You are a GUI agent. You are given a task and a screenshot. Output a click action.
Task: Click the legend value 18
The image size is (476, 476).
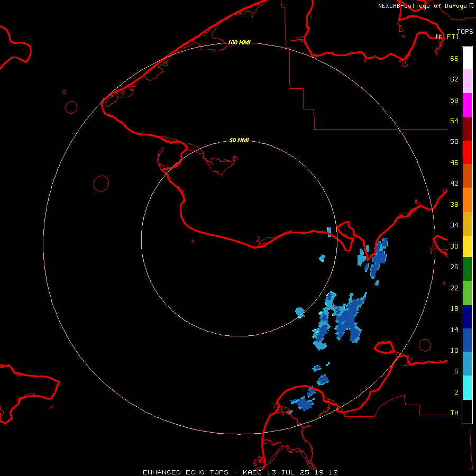pyautogui.click(x=454, y=309)
